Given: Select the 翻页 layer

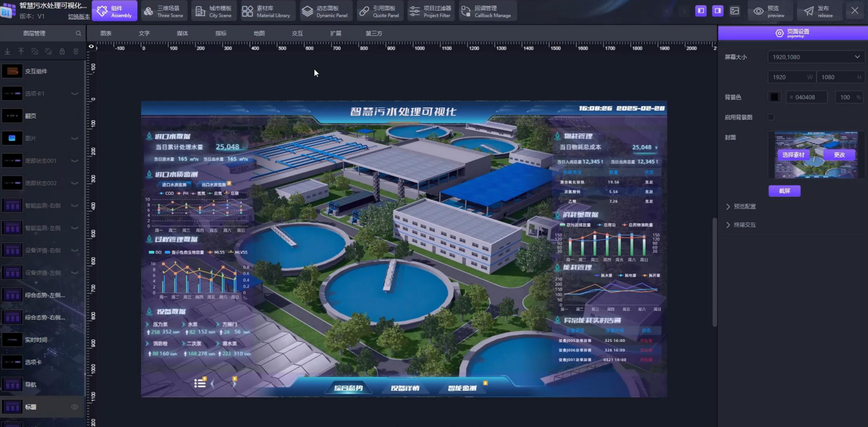Looking at the screenshot, I should 42,116.
